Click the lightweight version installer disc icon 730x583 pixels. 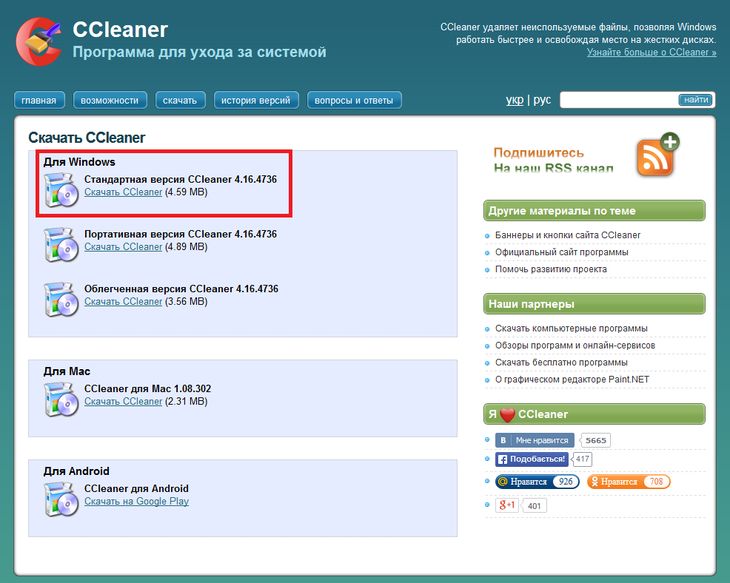61,299
